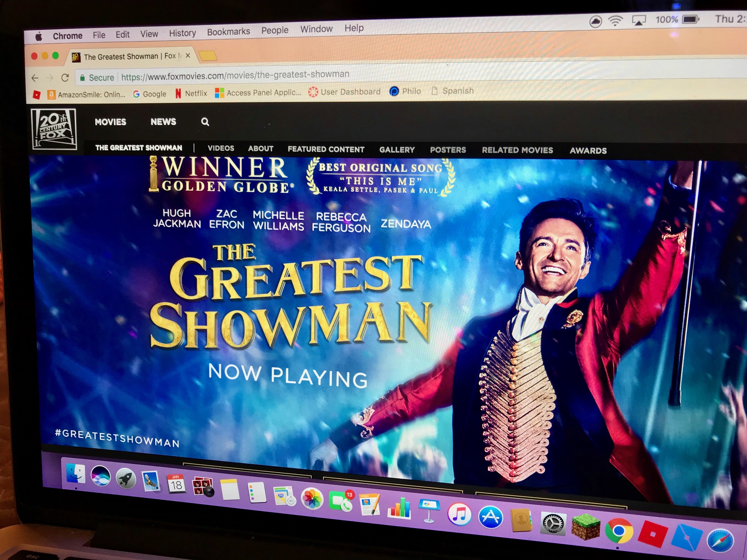Launch Minecraft from the dock

pyautogui.click(x=586, y=527)
